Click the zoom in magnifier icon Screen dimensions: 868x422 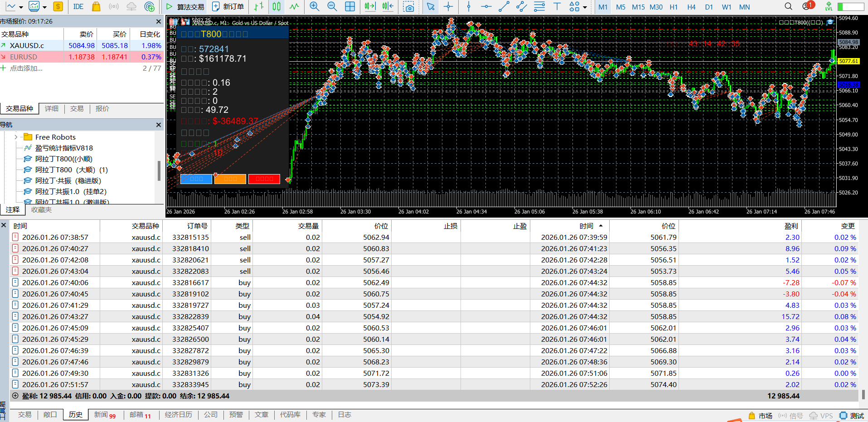pyautogui.click(x=314, y=7)
